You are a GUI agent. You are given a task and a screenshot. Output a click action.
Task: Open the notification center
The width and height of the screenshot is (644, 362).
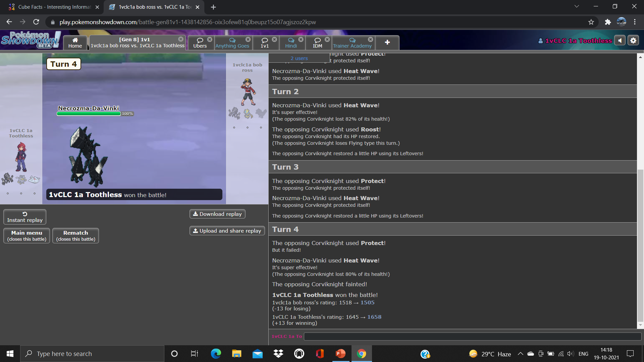tap(630, 354)
